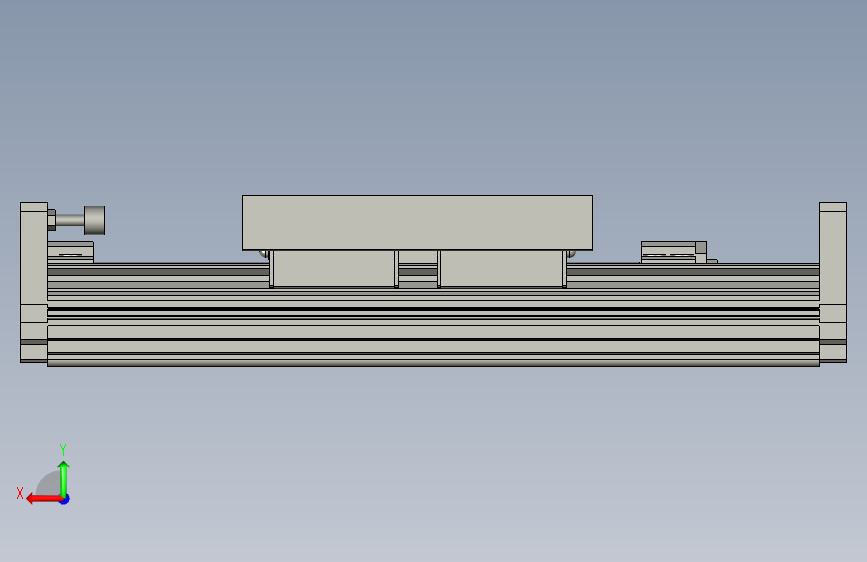
Task: Select the left end plate of the linear actuator
Action: (34, 283)
